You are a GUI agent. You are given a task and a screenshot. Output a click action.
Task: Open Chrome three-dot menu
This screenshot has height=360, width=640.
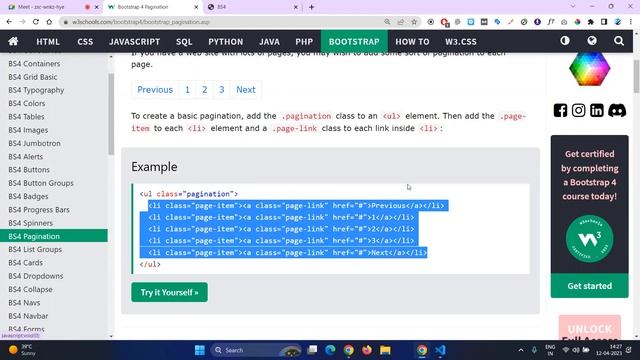pyautogui.click(x=631, y=22)
